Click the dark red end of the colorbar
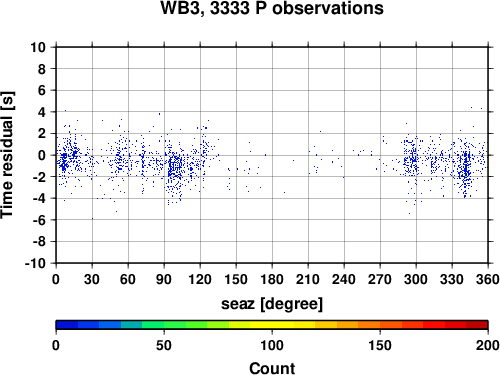This screenshot has height=375, width=500. (477, 325)
